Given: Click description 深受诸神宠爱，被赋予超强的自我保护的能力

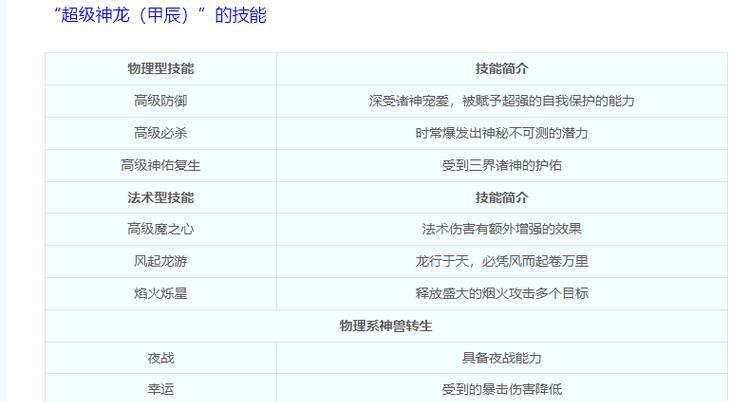Looking at the screenshot, I should [502, 101].
